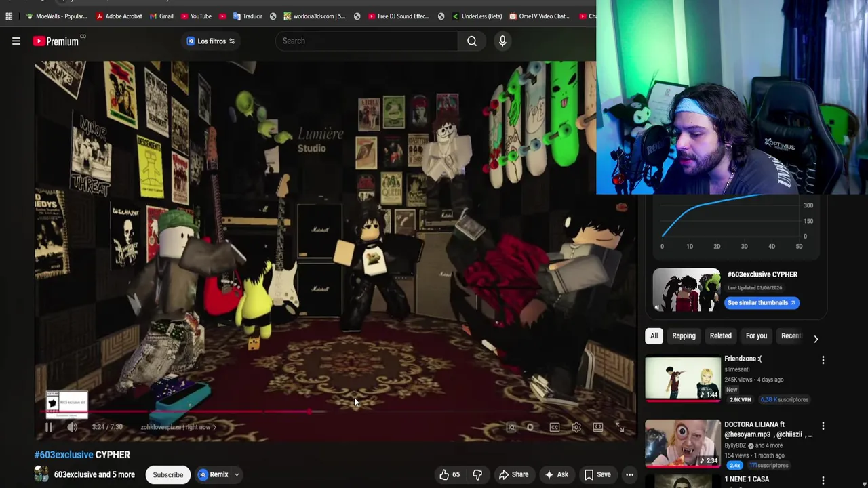Click the vidIQ icon in player controls
The height and width of the screenshot is (488, 868).
pos(511,427)
